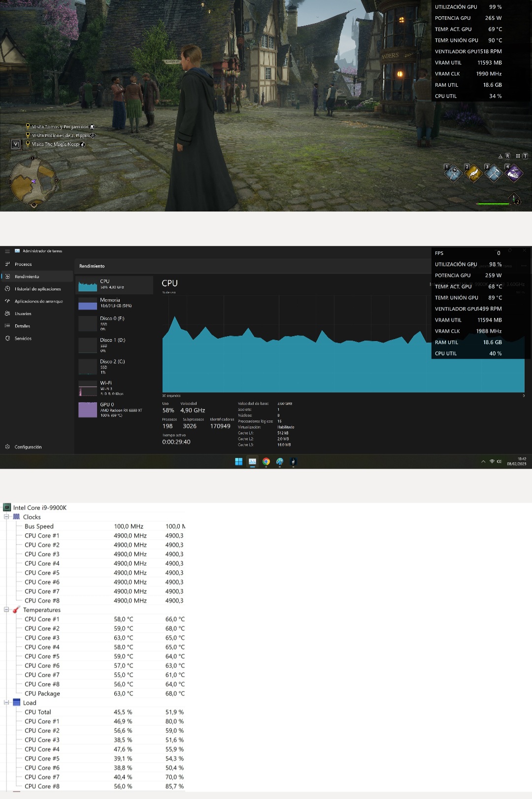Click the Aplicaciones de arranque gauge icon
The width and height of the screenshot is (532, 799).
[7, 301]
